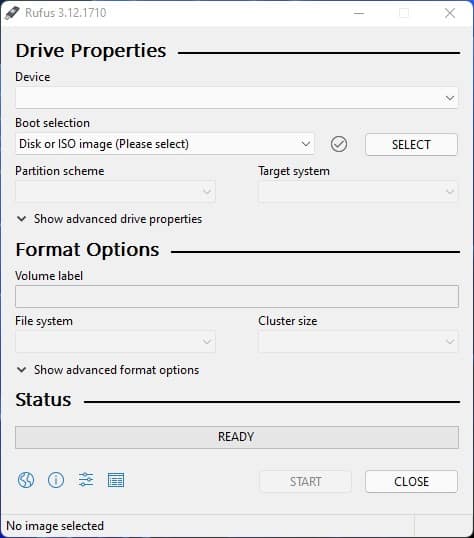Open the Target system dropdown
Viewport: 474px width, 538px height.
pos(358,191)
